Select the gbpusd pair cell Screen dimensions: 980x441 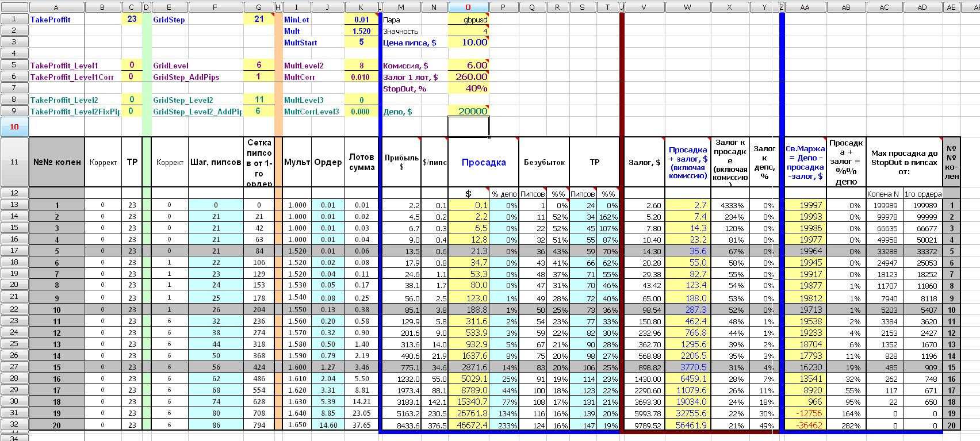[x=468, y=19]
